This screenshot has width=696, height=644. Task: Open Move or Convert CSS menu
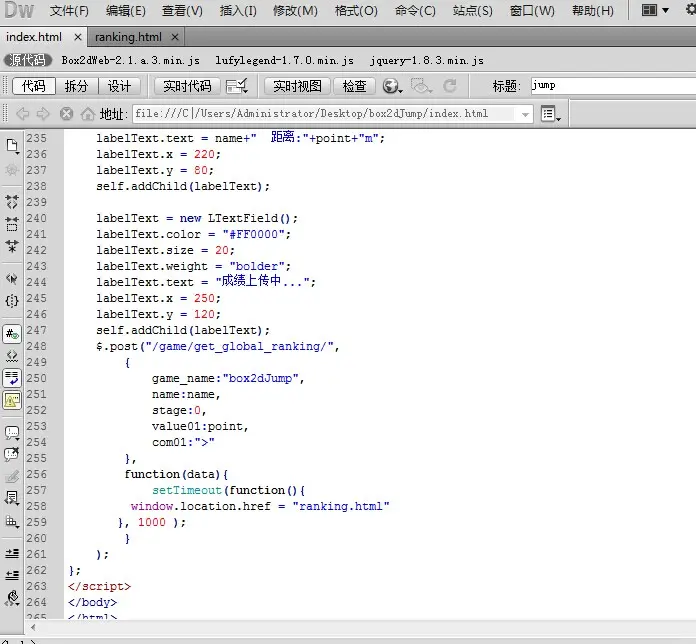(12, 522)
